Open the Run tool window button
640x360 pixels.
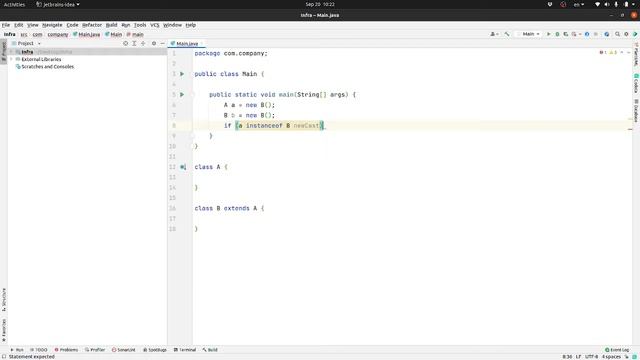(17, 350)
